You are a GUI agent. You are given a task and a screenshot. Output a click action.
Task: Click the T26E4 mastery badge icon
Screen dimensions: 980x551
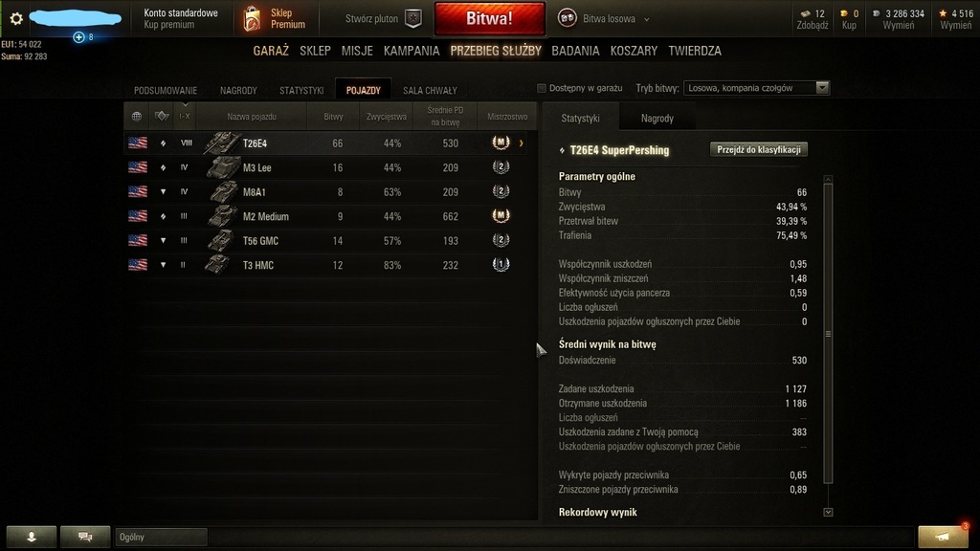501,143
